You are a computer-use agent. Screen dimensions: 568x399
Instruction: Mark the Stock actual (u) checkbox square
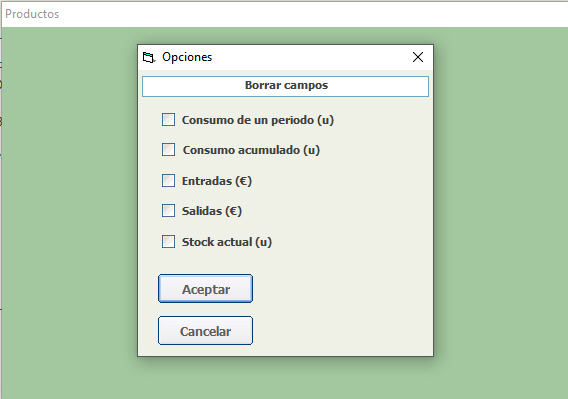click(168, 241)
